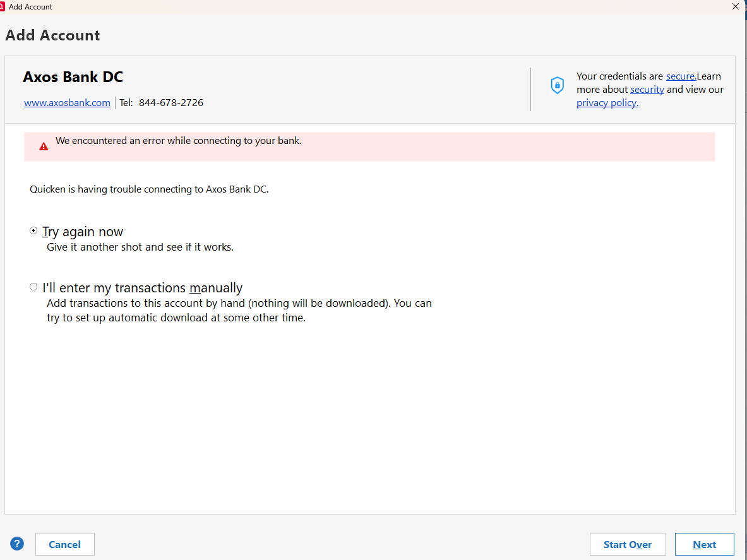
Task: Click the Add Account page heading
Action: pos(52,35)
